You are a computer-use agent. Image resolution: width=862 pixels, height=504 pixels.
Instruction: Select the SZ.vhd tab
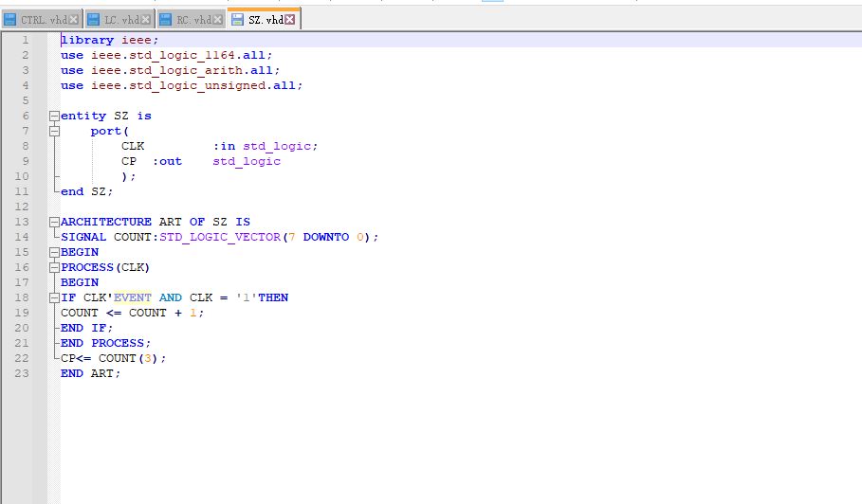point(264,19)
